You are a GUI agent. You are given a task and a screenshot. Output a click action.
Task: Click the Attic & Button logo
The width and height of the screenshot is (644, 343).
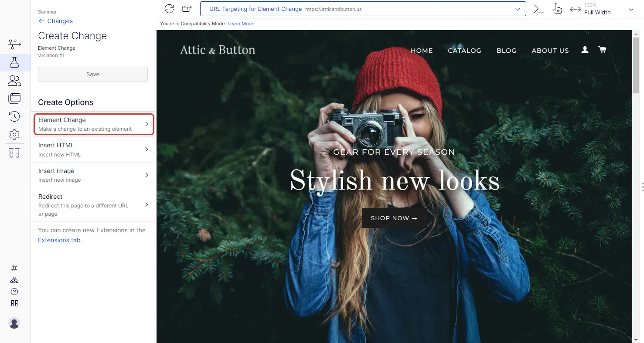point(218,50)
